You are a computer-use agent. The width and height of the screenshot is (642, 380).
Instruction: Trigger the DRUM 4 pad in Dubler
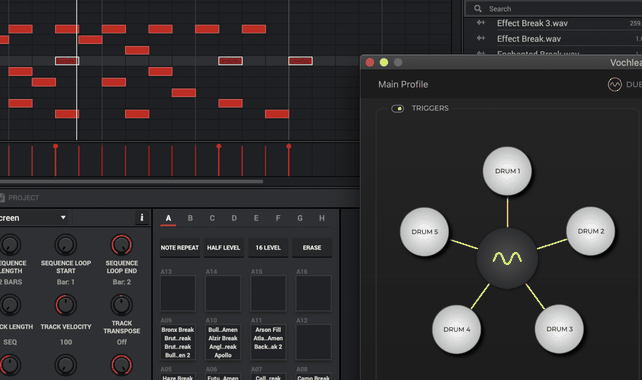pos(457,329)
